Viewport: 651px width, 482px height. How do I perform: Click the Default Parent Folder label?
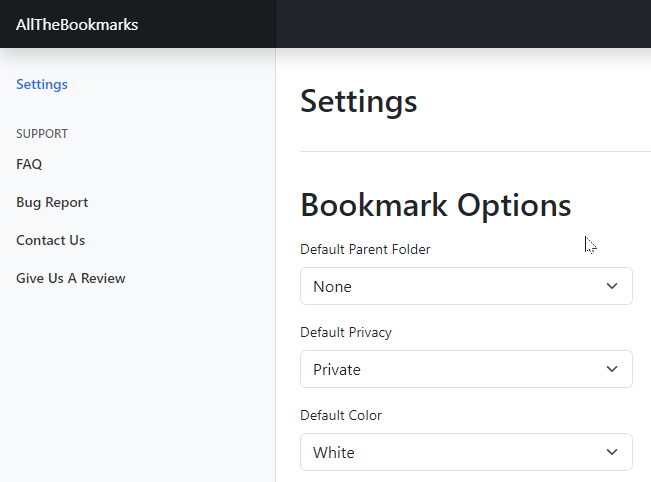[365, 249]
